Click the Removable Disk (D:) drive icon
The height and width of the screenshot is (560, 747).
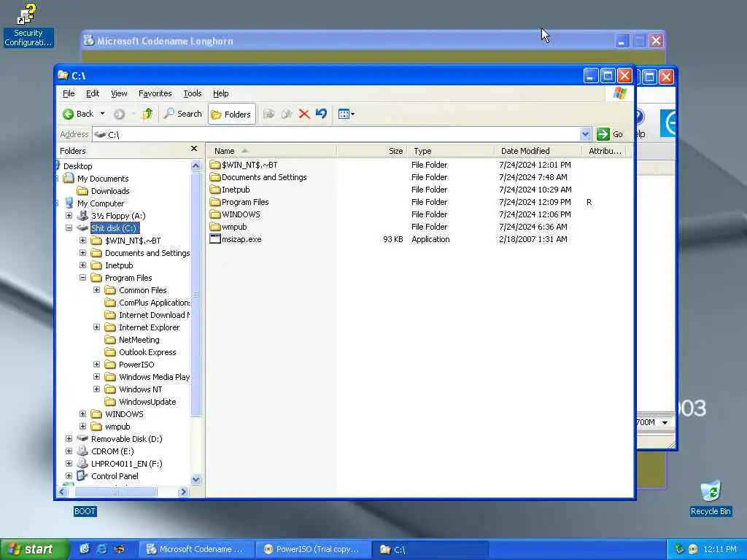coord(83,438)
